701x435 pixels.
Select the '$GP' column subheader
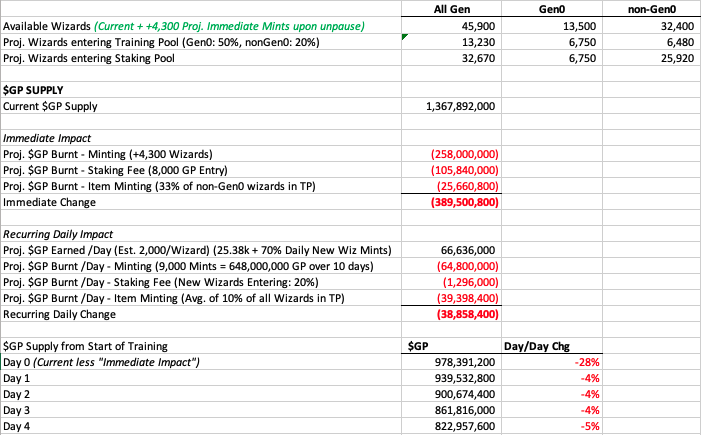452,346
